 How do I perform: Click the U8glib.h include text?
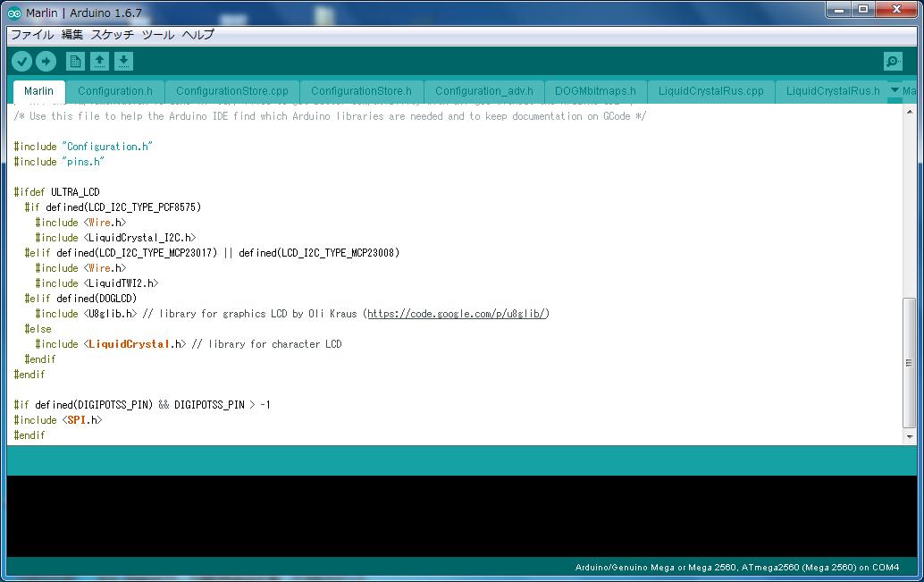86,314
